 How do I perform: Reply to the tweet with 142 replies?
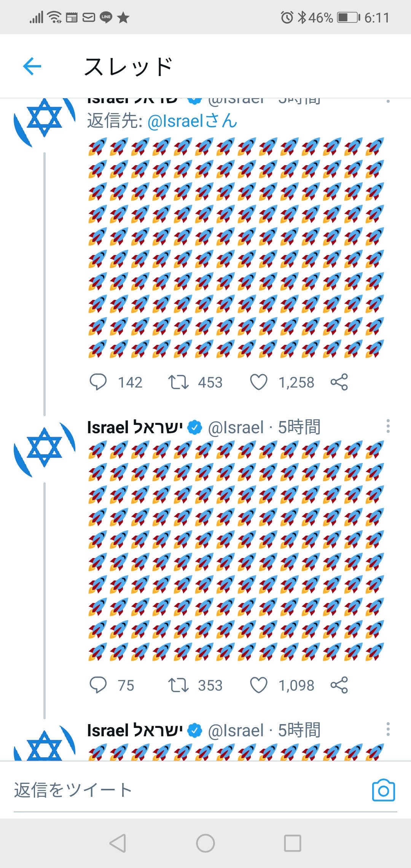(98, 382)
